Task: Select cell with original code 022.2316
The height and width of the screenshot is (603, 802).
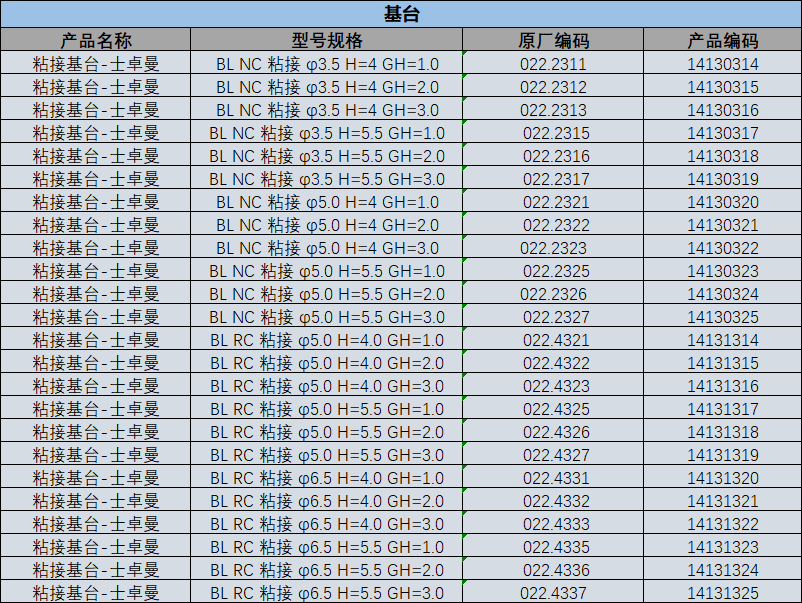Action: [x=553, y=155]
